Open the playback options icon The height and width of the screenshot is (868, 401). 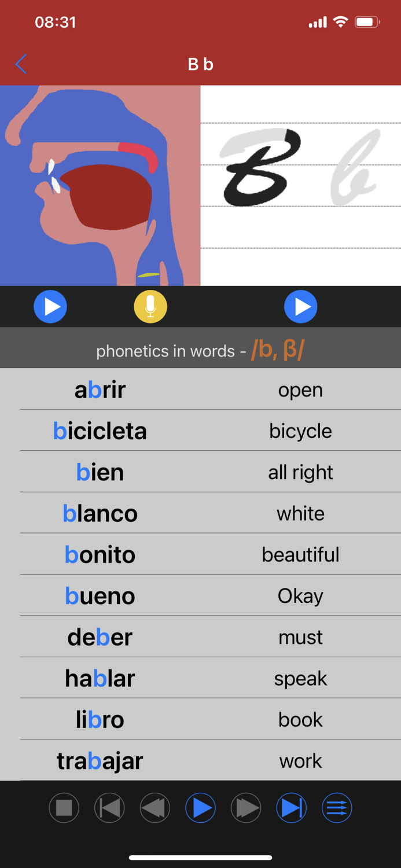click(x=337, y=807)
